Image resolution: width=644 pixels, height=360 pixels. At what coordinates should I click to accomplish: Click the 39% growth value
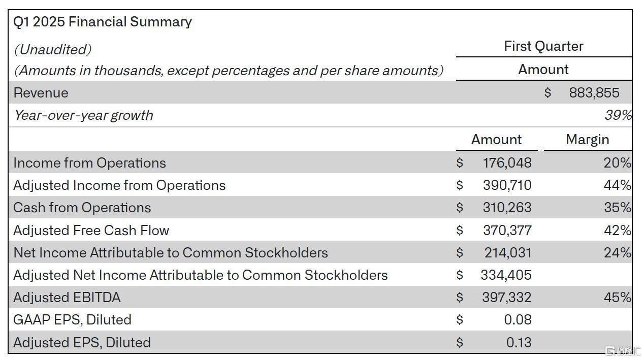(618, 115)
